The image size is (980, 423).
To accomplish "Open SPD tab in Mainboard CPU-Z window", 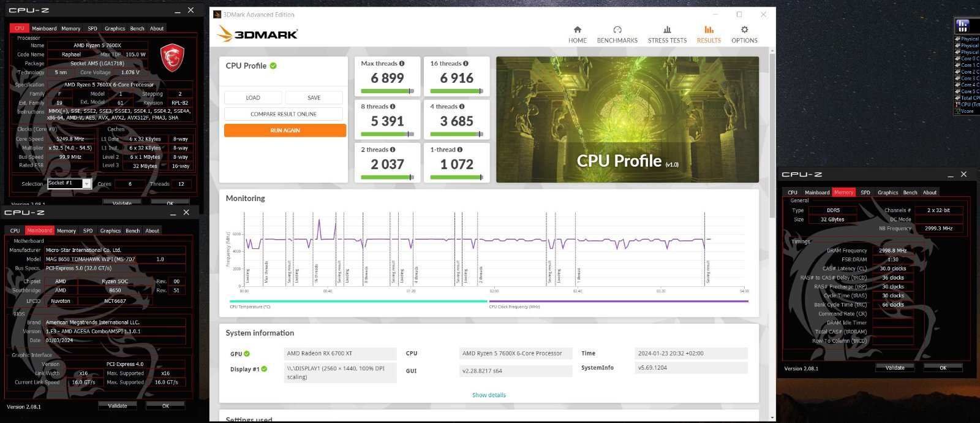I will (x=88, y=231).
